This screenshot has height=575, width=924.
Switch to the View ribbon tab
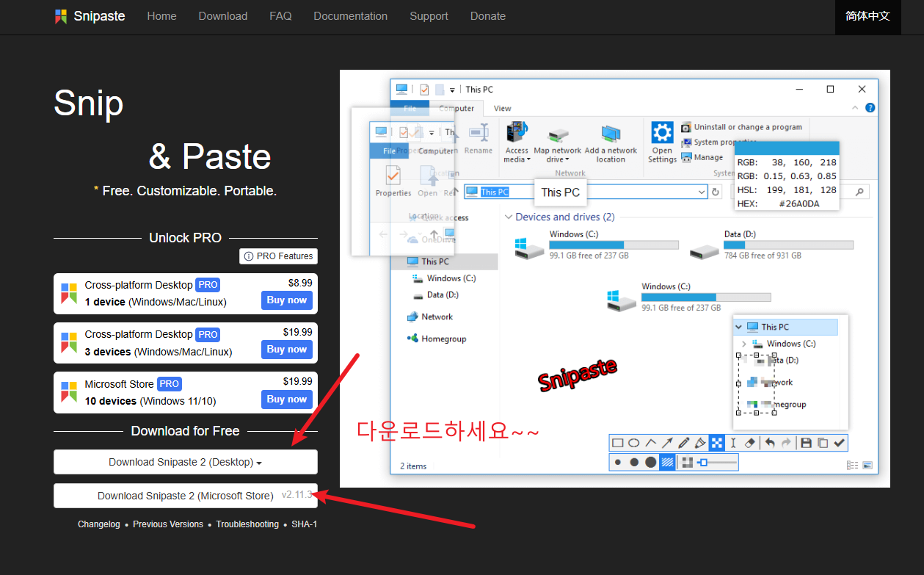point(503,108)
